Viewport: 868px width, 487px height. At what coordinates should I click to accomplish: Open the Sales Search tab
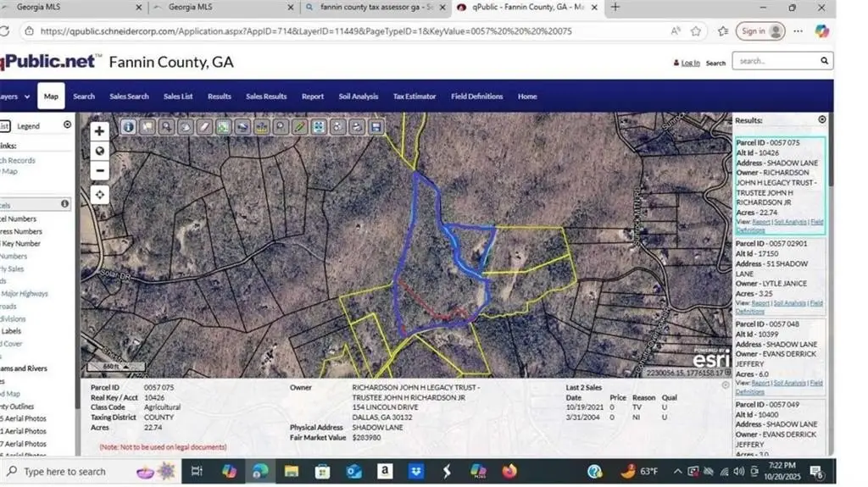[129, 97]
